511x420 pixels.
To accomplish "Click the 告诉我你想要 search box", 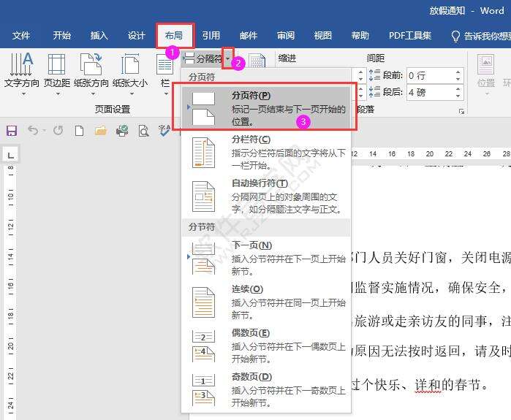I will 487,36.
